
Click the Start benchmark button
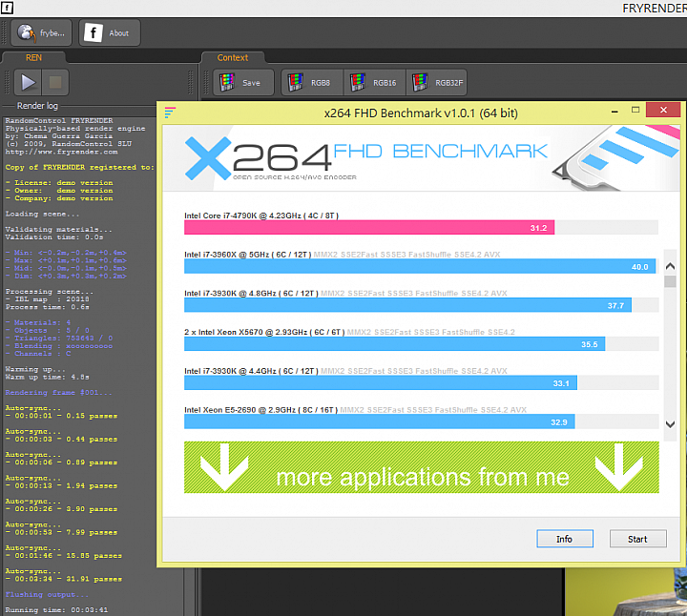coord(637,539)
